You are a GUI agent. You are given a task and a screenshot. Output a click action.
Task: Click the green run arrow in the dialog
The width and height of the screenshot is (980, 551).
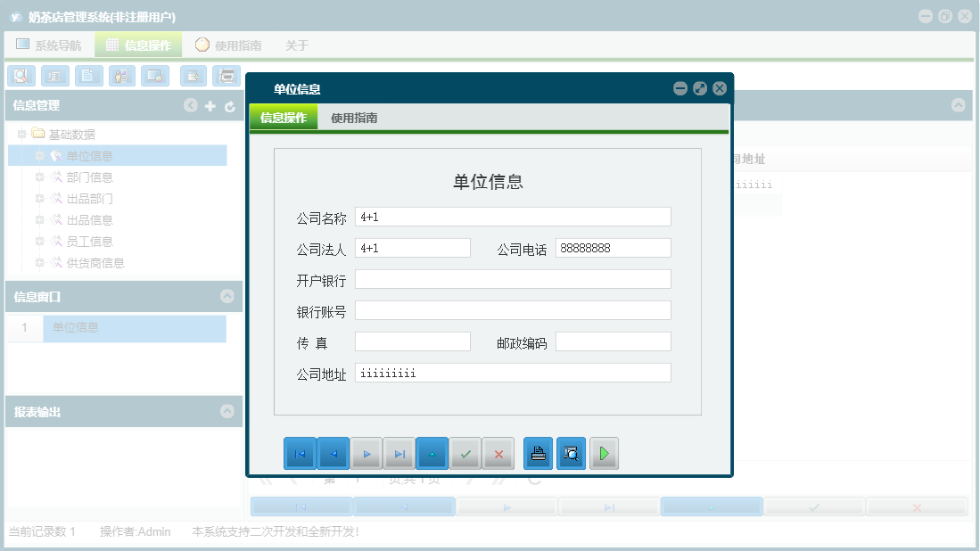click(603, 453)
